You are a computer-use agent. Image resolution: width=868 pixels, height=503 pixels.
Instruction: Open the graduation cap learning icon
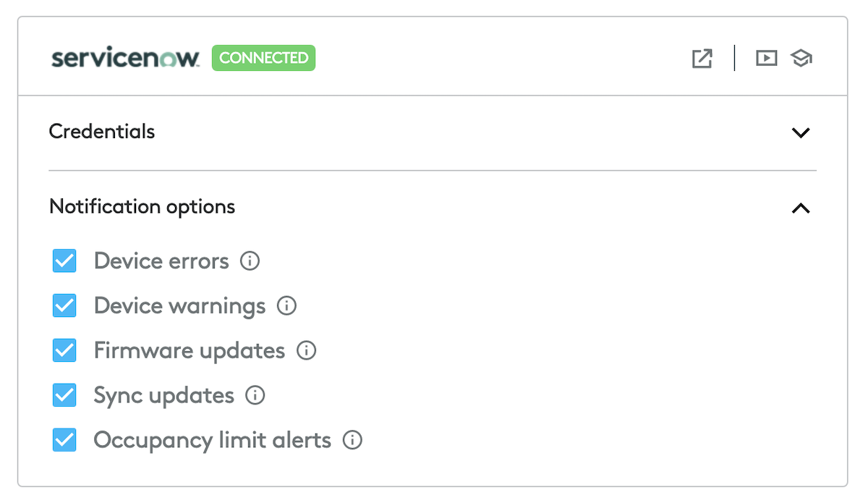coord(801,58)
